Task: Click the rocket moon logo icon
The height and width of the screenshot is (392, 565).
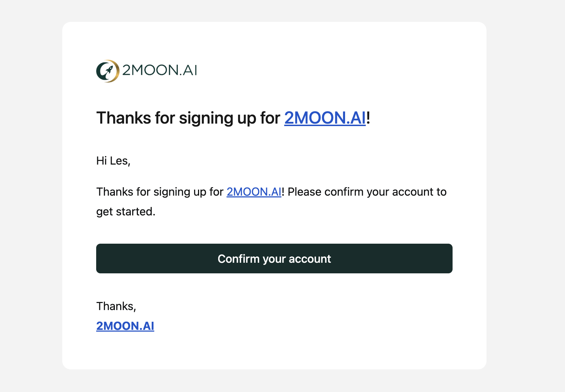Action: pos(107,71)
